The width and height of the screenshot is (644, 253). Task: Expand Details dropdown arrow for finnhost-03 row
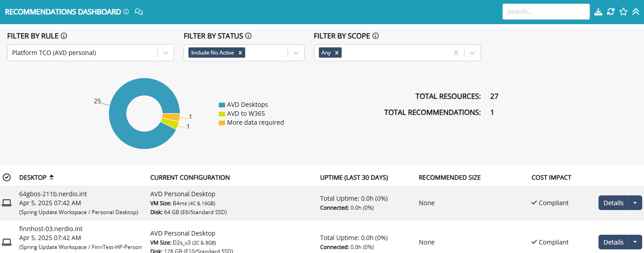pos(635,242)
